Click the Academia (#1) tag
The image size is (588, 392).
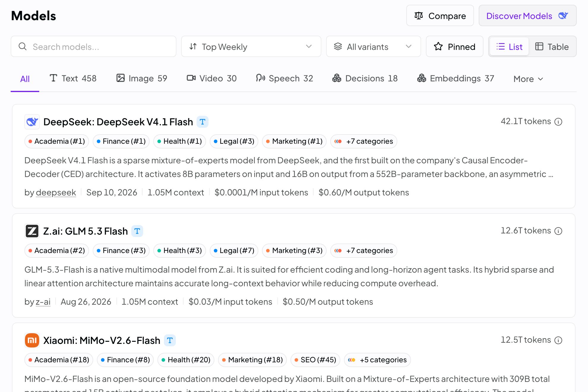point(57,141)
